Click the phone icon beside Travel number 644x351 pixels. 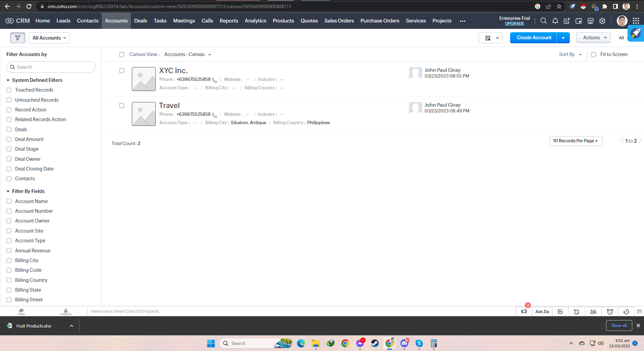(x=214, y=115)
